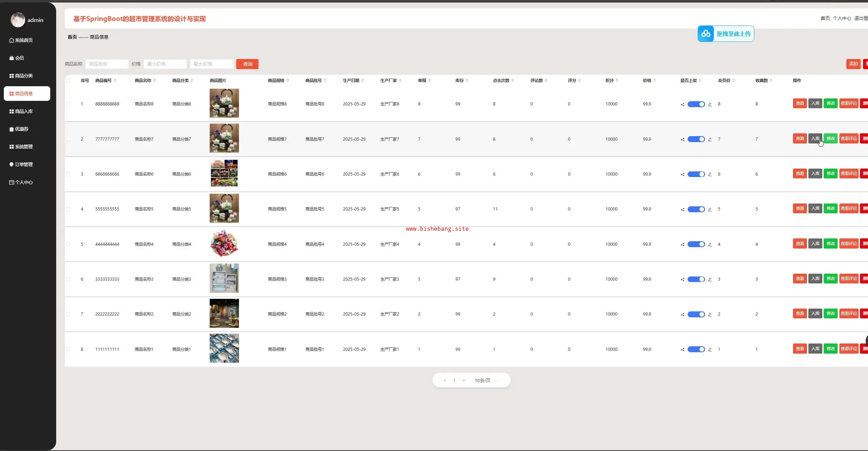Viewport: 868px width, 451px height.
Task: Turn off 是否上架 switch for 商品名称4
Action: coord(696,244)
